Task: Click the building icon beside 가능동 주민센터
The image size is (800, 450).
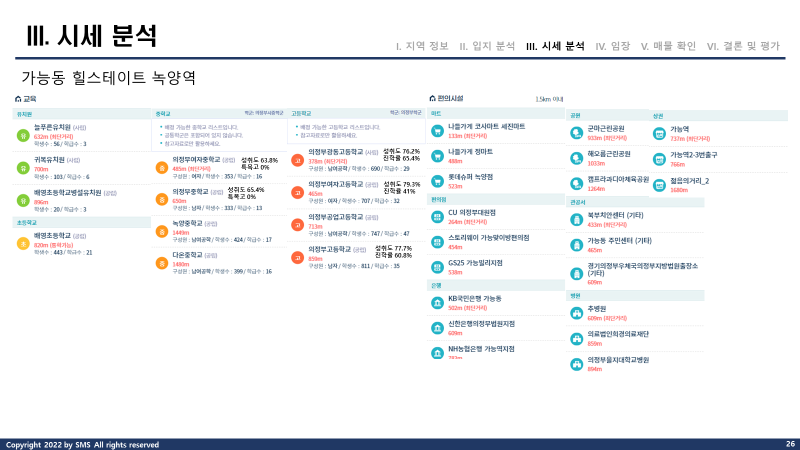Action: tap(577, 245)
